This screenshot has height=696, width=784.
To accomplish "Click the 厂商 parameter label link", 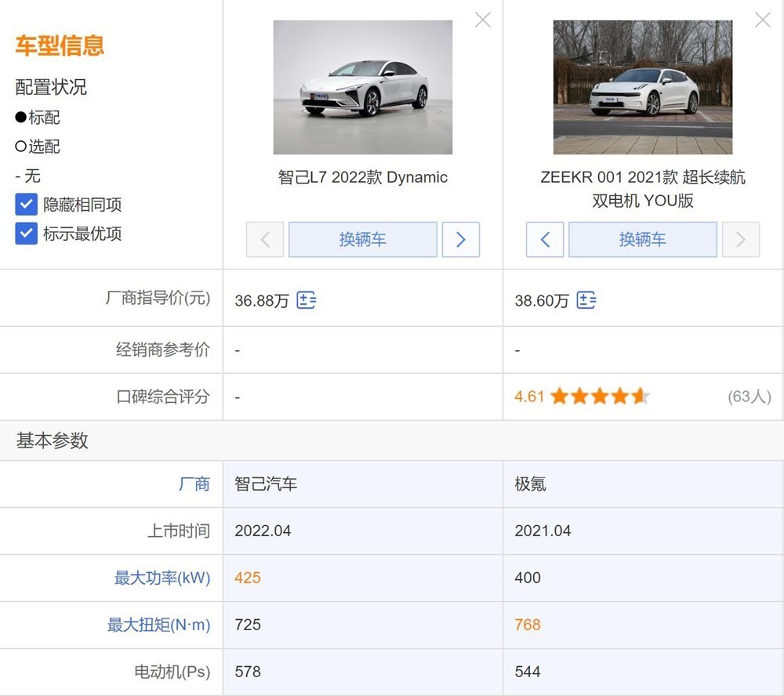I will (x=194, y=484).
